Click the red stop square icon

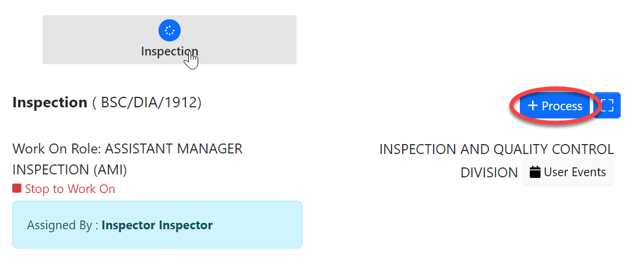[17, 188]
